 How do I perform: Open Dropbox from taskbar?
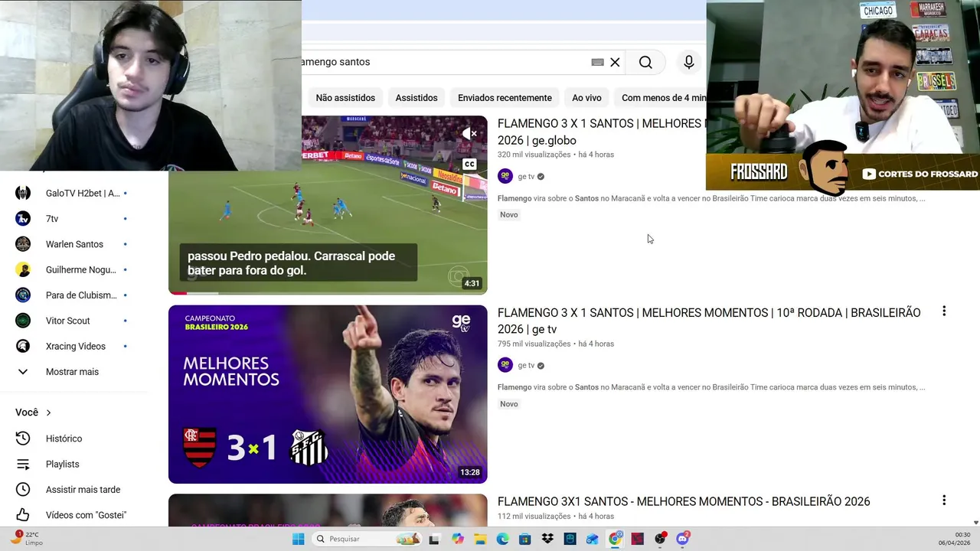pyautogui.click(x=547, y=539)
